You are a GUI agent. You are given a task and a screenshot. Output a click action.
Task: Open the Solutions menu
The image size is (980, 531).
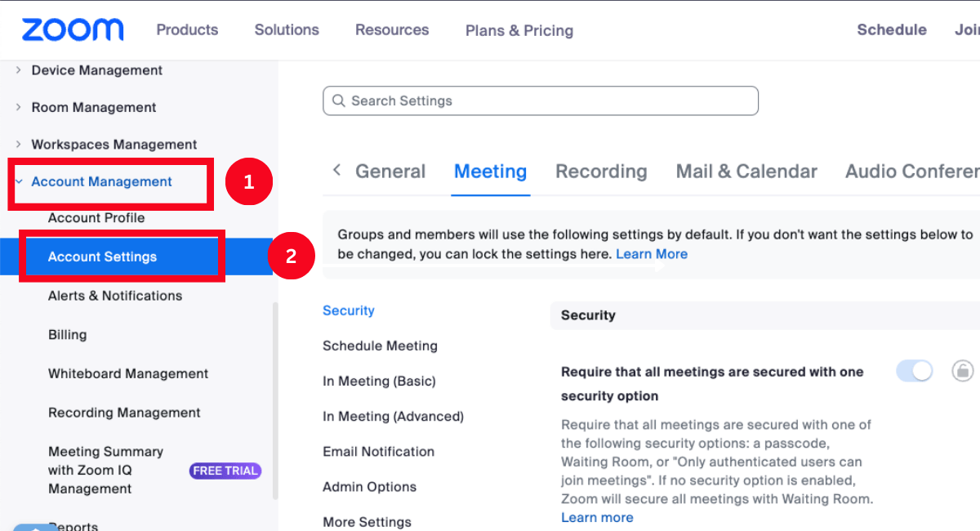click(287, 30)
